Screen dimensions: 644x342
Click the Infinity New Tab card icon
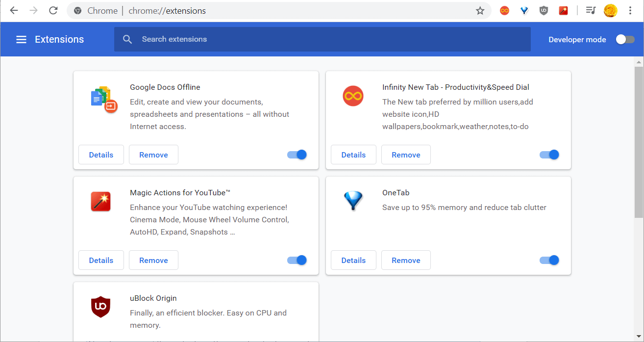(353, 96)
